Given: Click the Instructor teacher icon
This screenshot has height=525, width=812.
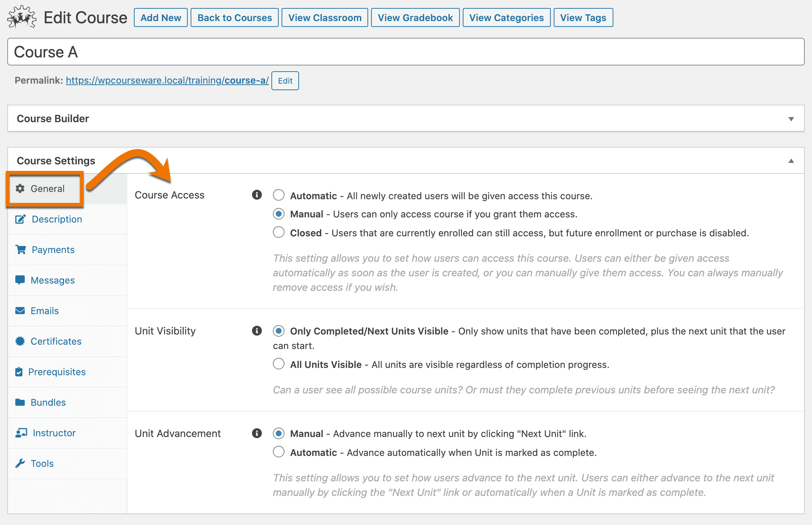Looking at the screenshot, I should tap(21, 433).
